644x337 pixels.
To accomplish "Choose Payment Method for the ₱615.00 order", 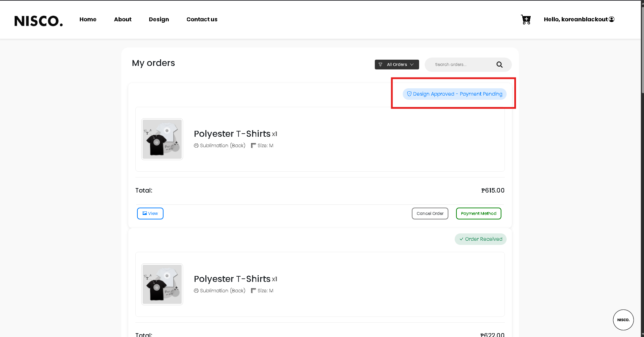I will pos(478,214).
